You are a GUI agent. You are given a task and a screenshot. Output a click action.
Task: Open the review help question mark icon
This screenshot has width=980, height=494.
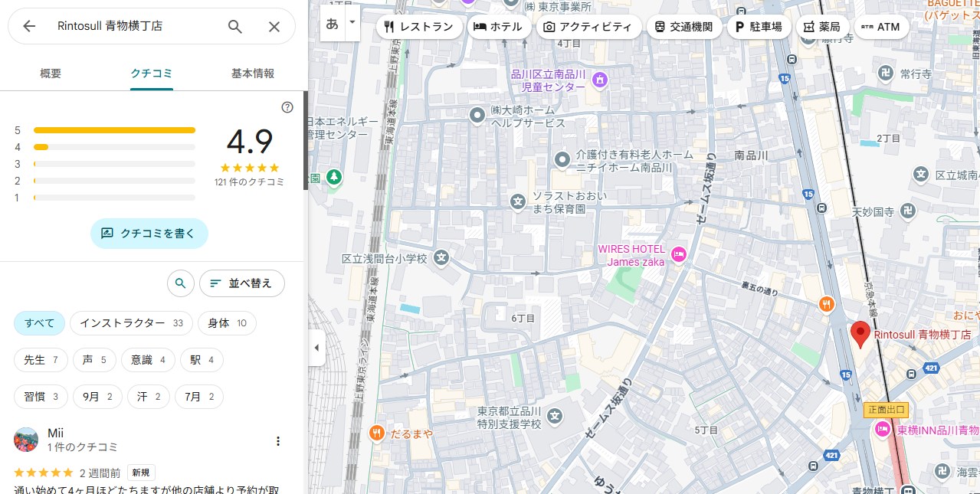pos(287,107)
